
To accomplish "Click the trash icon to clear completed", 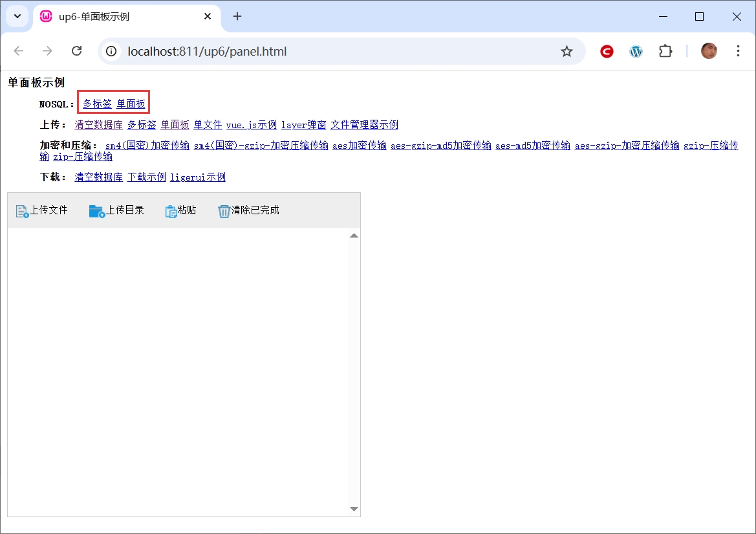I will click(x=224, y=211).
